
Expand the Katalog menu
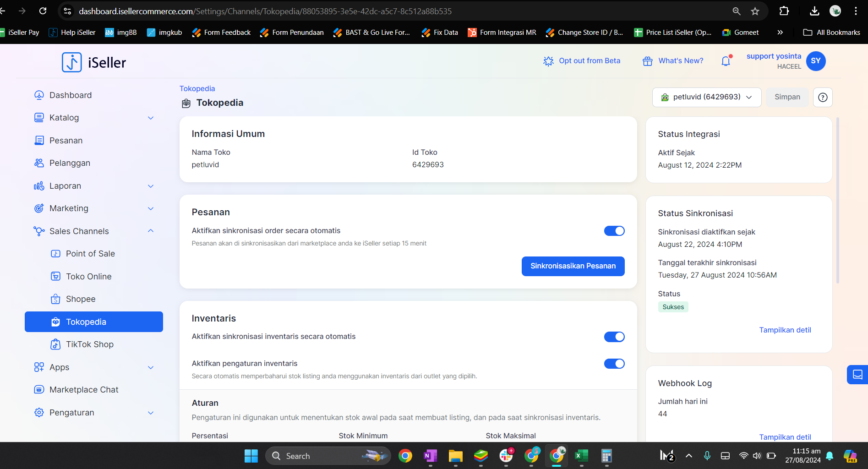point(151,118)
